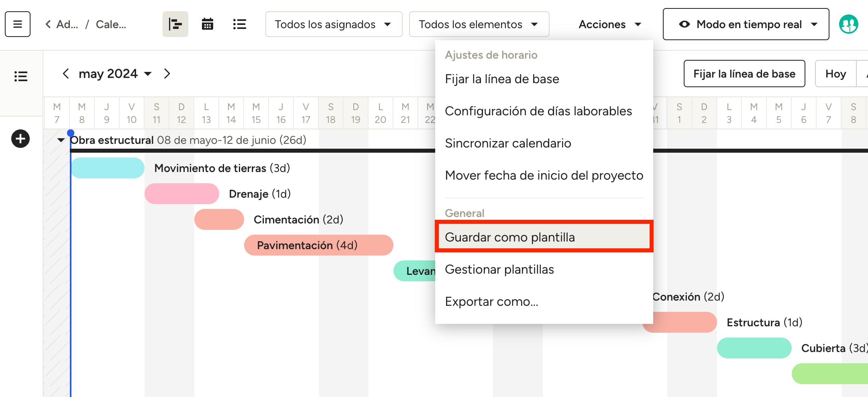Screen dimensions: 868x397
Task: Open the may 2024 month picker
Action: 115,74
